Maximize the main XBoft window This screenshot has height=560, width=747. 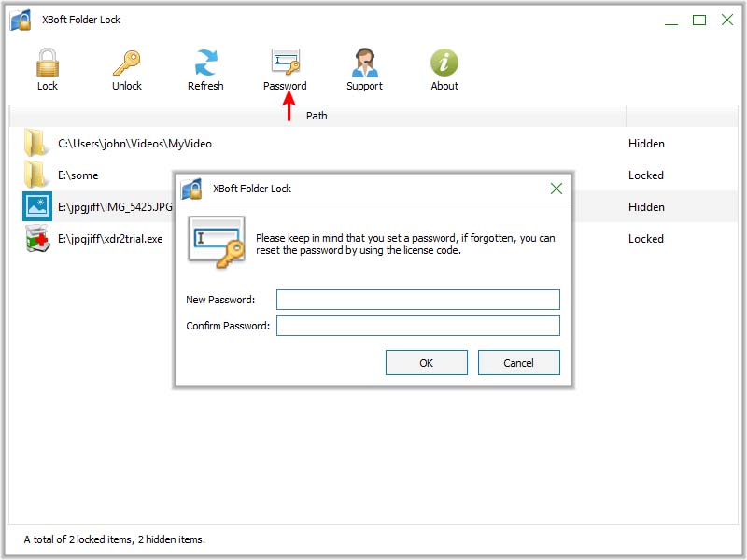[x=699, y=20]
